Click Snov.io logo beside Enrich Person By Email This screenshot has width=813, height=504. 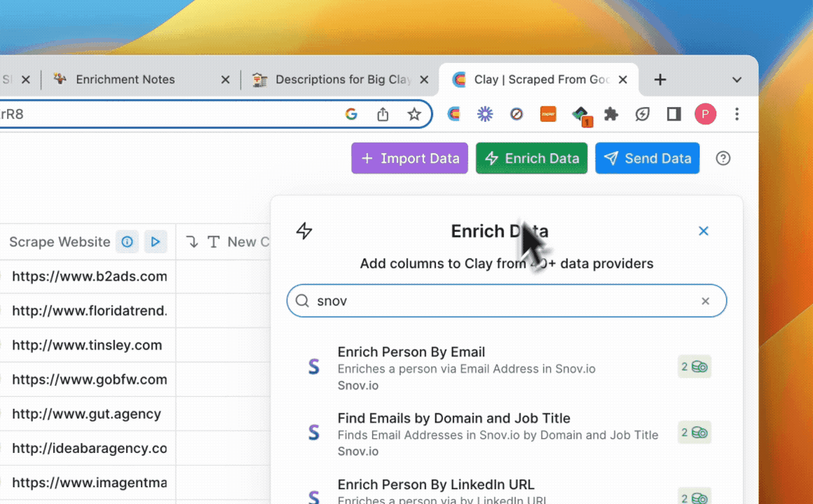[313, 367]
